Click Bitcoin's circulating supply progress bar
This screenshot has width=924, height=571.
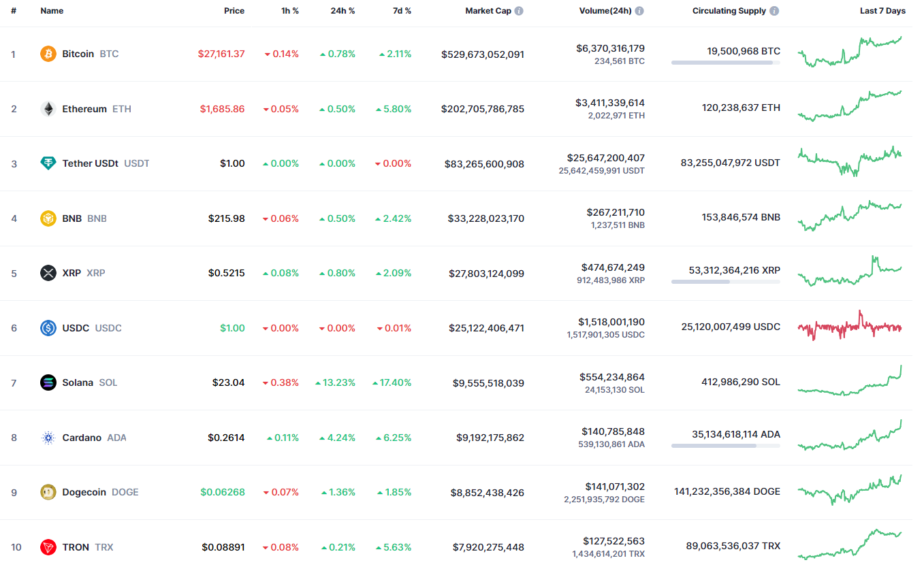pyautogui.click(x=725, y=63)
